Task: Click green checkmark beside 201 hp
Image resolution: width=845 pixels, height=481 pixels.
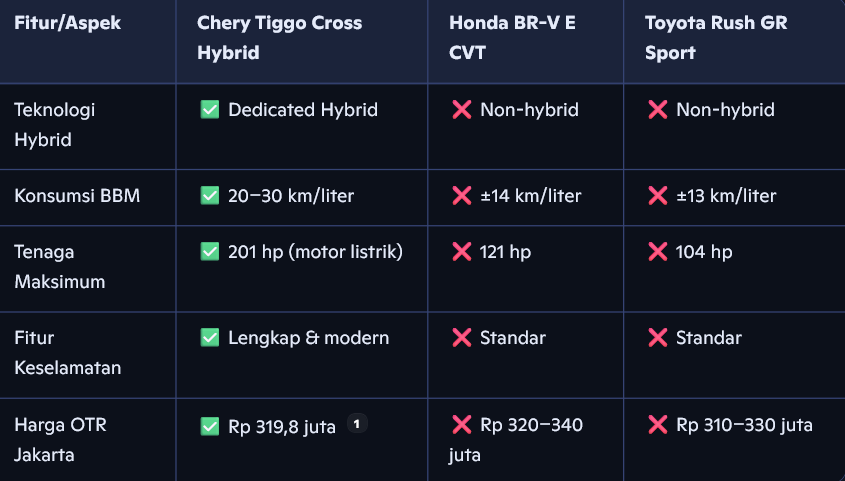Action: pos(210,252)
